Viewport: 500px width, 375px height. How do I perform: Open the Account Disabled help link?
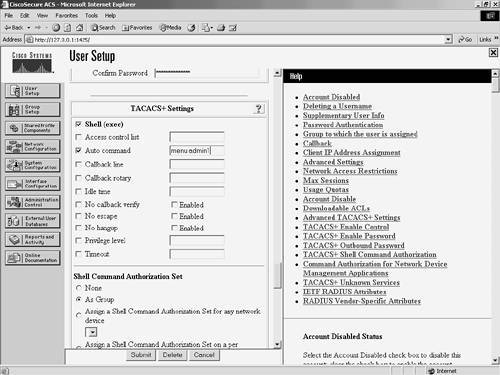pyautogui.click(x=331, y=97)
